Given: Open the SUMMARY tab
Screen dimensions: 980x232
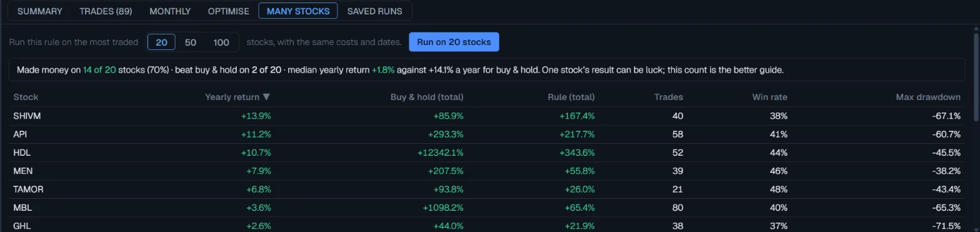Looking at the screenshot, I should pyautogui.click(x=39, y=11).
